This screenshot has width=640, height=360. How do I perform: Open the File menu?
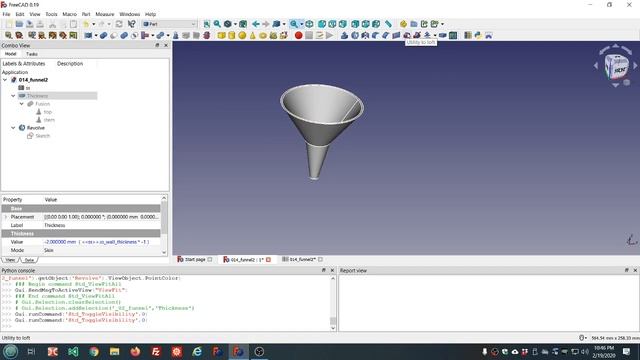tap(6, 14)
